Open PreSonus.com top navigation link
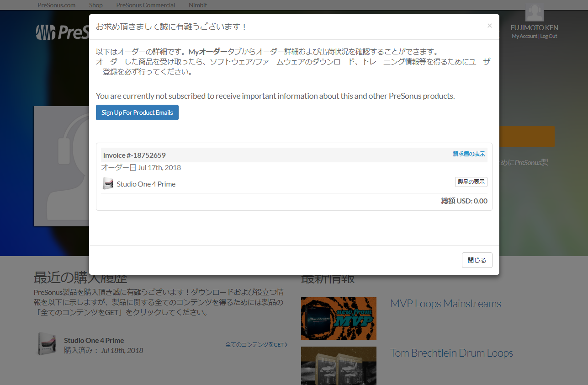Viewport: 588px width, 385px height. coord(56,5)
